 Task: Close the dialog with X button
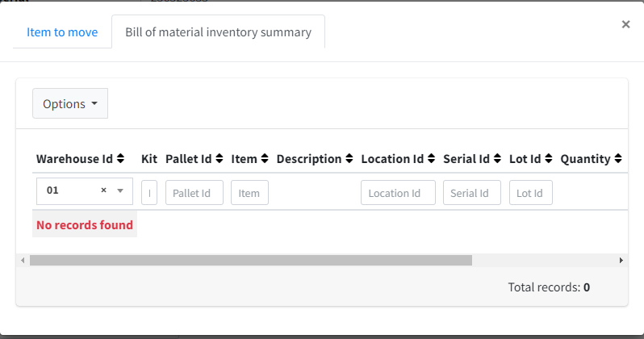[x=625, y=24]
